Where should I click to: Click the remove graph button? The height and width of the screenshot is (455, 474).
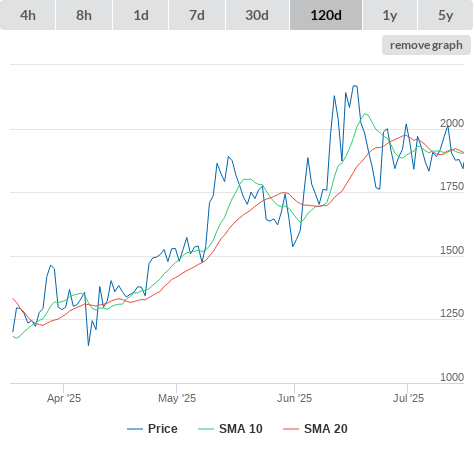tap(426, 45)
